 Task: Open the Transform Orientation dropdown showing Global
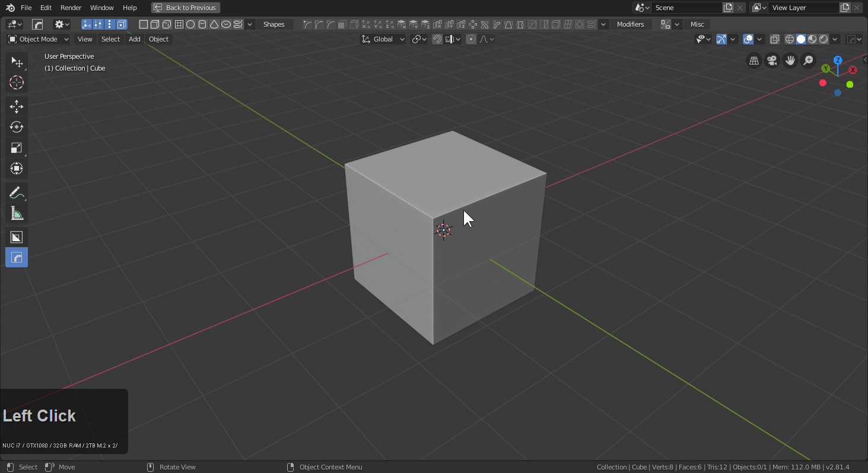pos(381,39)
